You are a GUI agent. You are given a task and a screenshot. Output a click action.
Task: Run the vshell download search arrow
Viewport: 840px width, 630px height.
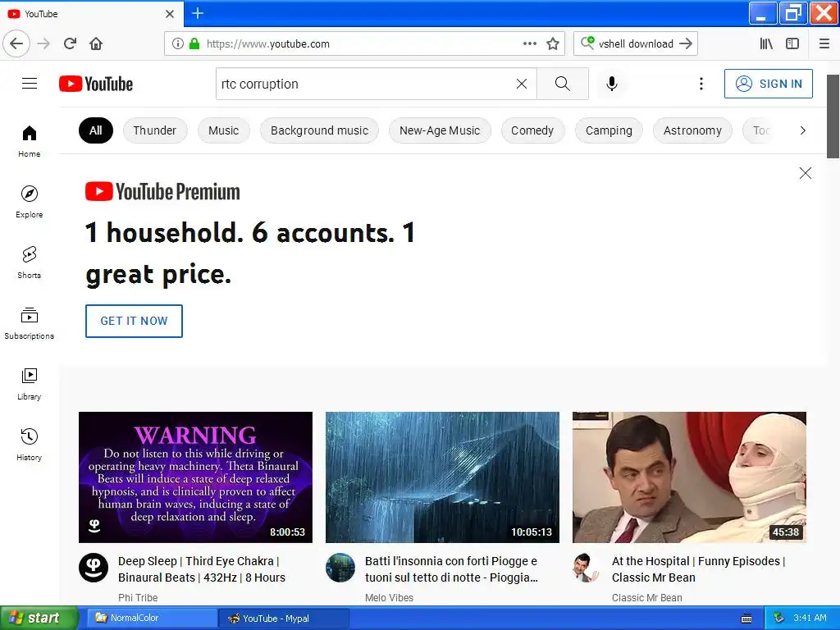pyautogui.click(x=686, y=43)
